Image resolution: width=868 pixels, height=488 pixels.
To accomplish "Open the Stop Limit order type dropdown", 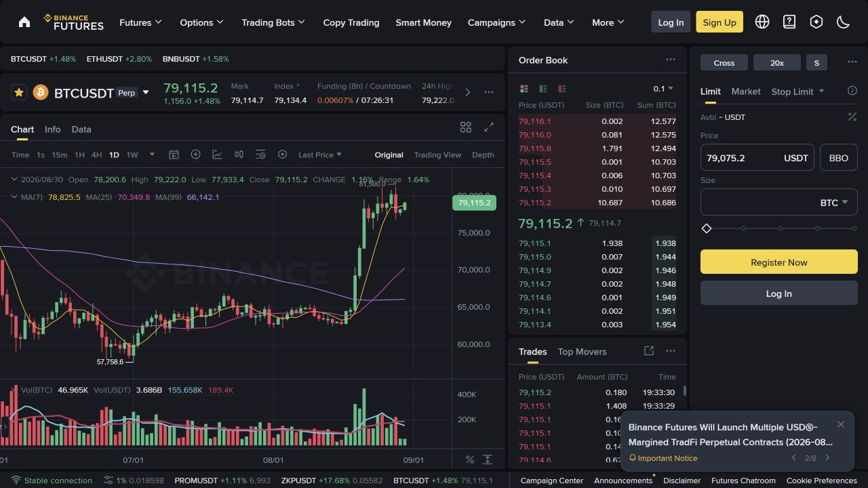I will (797, 91).
